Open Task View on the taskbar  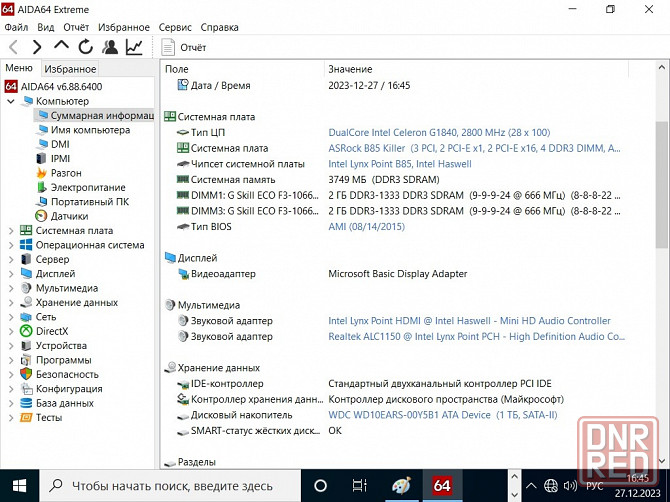click(359, 486)
